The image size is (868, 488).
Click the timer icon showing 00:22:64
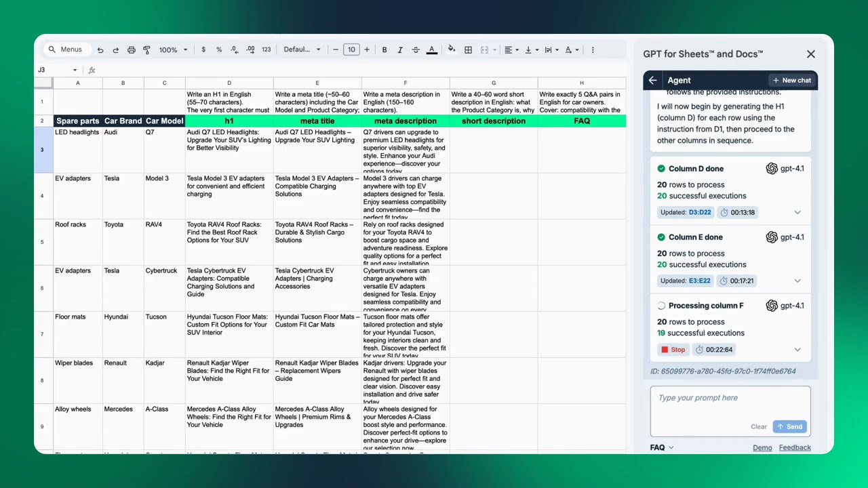pos(698,350)
